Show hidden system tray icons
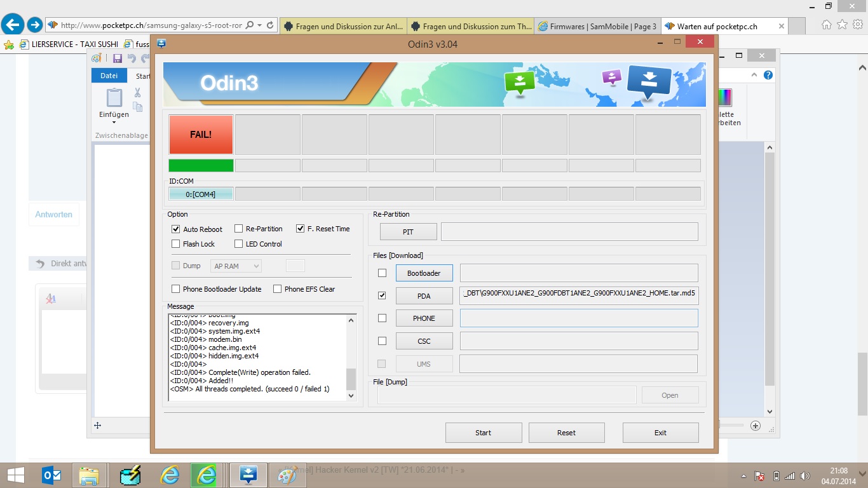This screenshot has height=488, width=868. 743,476
